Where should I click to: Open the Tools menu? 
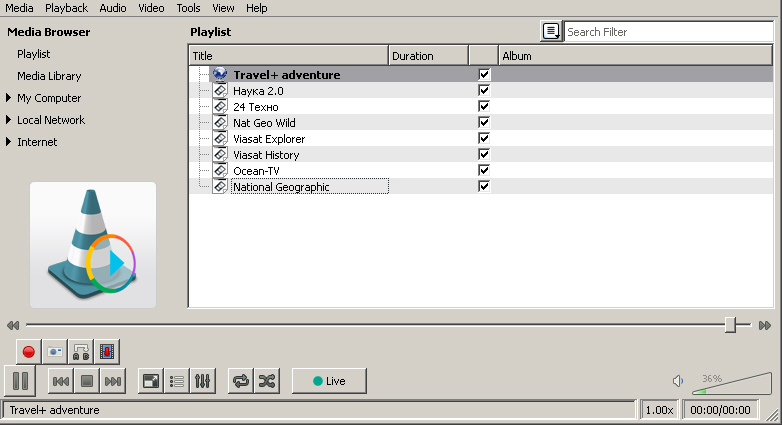click(x=188, y=8)
